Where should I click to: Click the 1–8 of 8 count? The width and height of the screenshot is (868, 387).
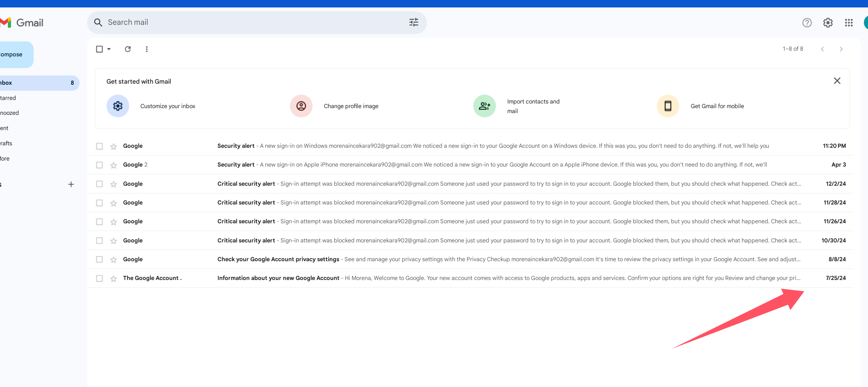[793, 49]
